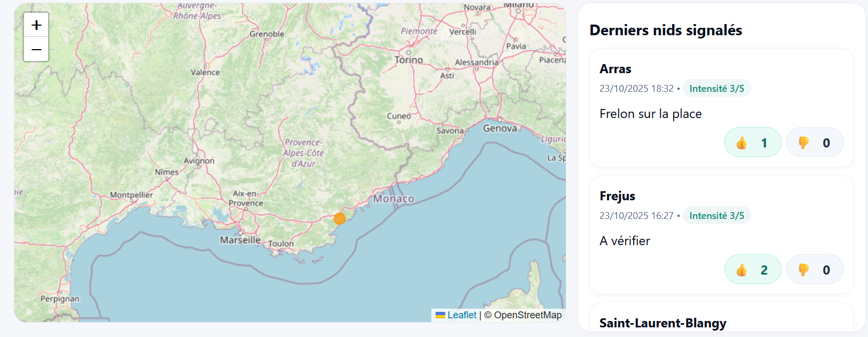
Task: Click Genova on the map
Action: [x=500, y=128]
